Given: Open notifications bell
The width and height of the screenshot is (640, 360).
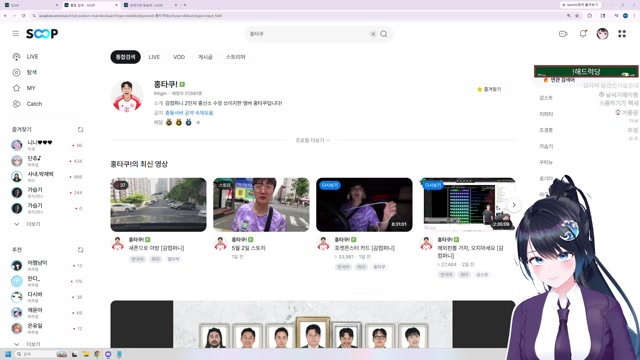Looking at the screenshot, I should click(583, 34).
